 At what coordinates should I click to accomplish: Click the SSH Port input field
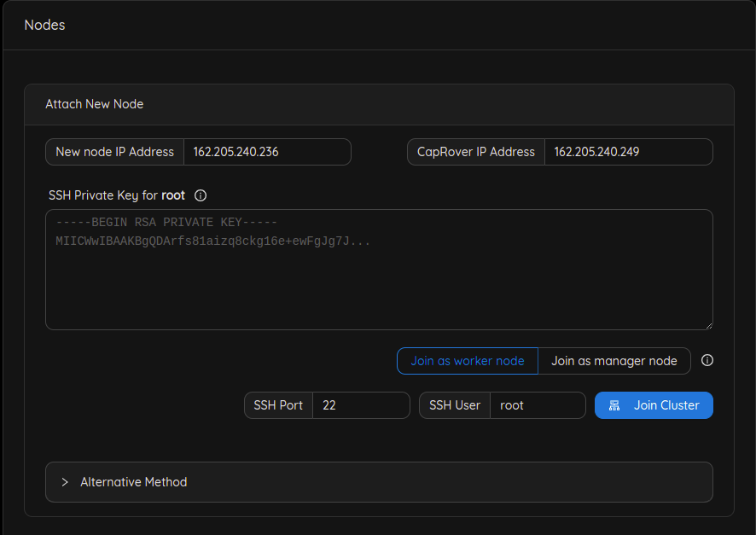coord(361,405)
